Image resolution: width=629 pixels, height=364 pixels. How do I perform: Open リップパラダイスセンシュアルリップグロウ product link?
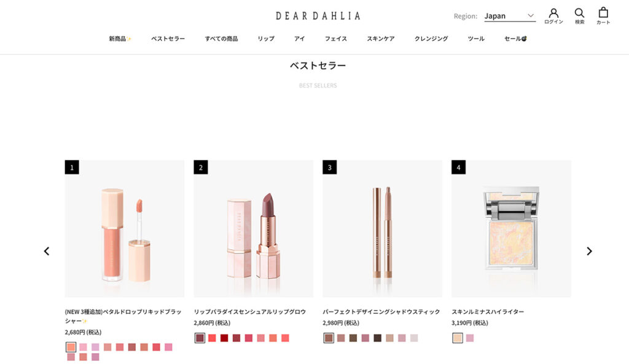pyautogui.click(x=249, y=311)
